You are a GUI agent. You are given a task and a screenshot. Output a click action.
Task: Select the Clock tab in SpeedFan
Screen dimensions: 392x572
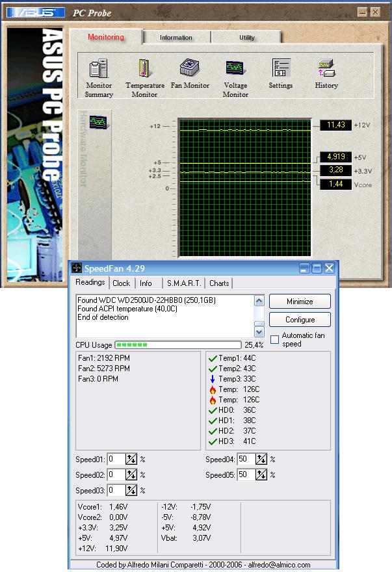121,283
